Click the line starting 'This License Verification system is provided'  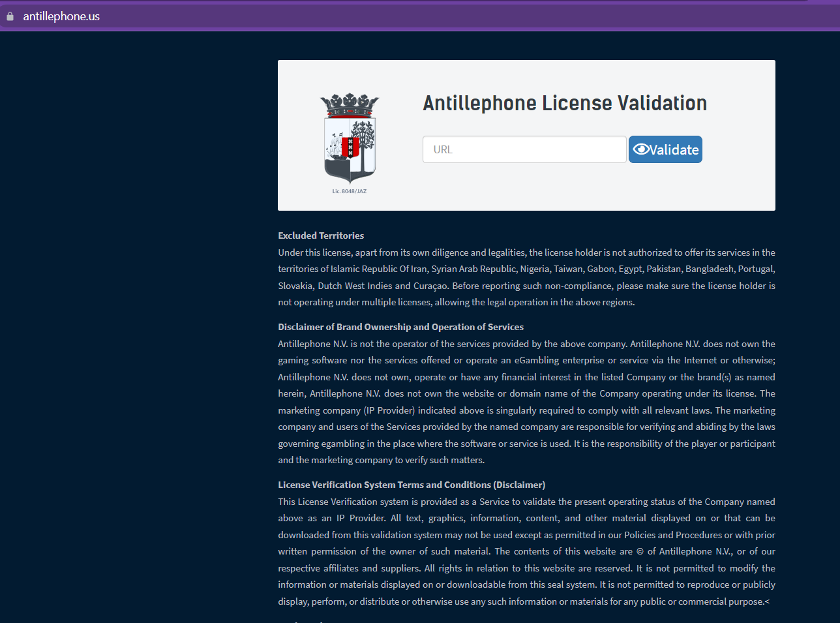[x=527, y=502]
